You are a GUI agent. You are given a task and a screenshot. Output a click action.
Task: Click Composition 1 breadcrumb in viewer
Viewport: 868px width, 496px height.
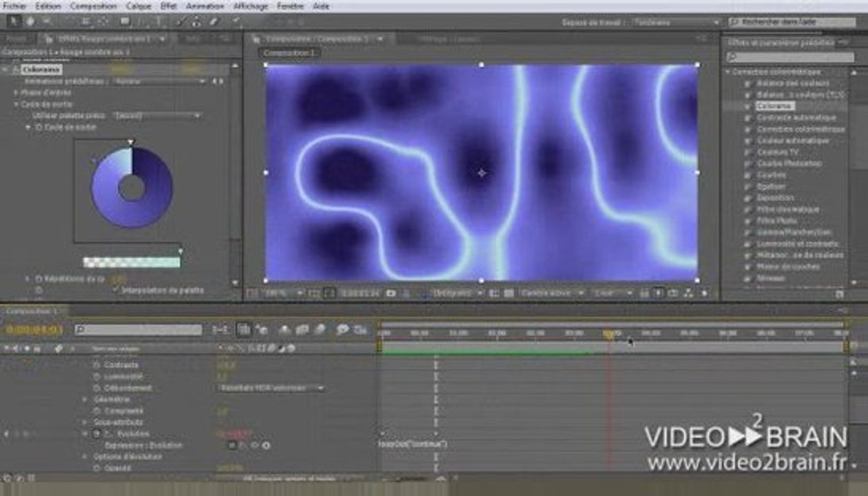(x=289, y=52)
